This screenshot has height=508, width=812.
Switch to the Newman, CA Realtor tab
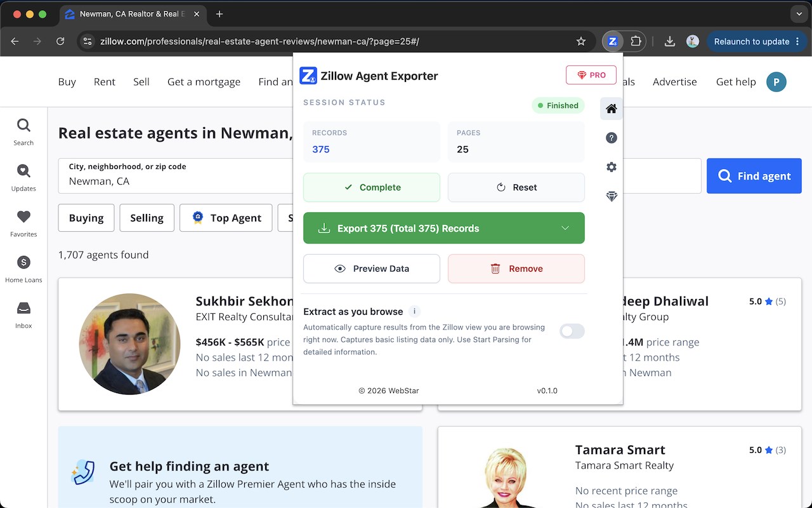[x=134, y=14]
